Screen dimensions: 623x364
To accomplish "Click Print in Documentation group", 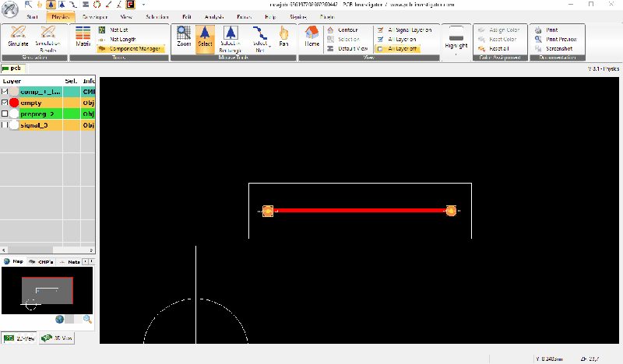I will (x=547, y=30).
